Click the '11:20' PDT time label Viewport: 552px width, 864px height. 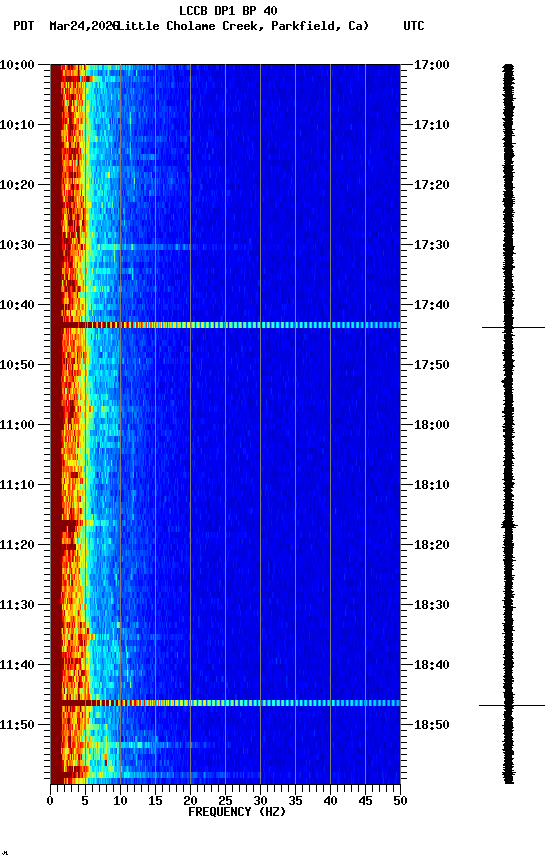[17, 546]
